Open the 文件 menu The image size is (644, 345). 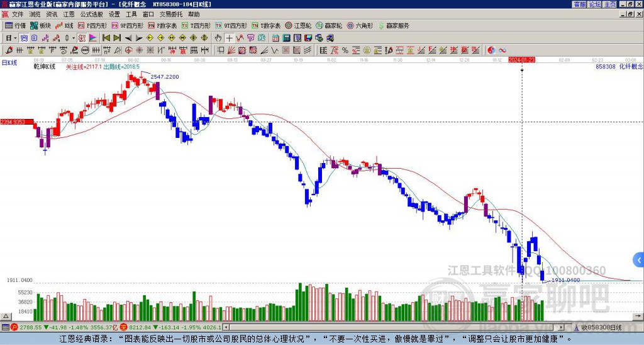pyautogui.click(x=18, y=14)
